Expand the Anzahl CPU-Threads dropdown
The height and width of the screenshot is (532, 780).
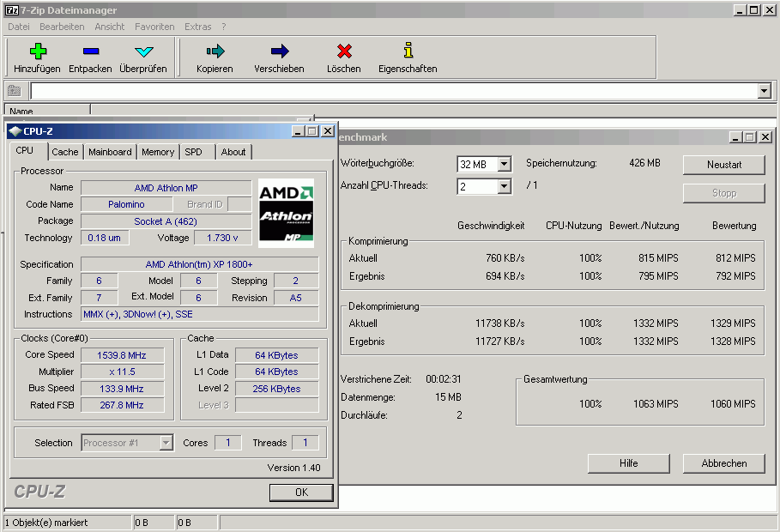(x=504, y=186)
